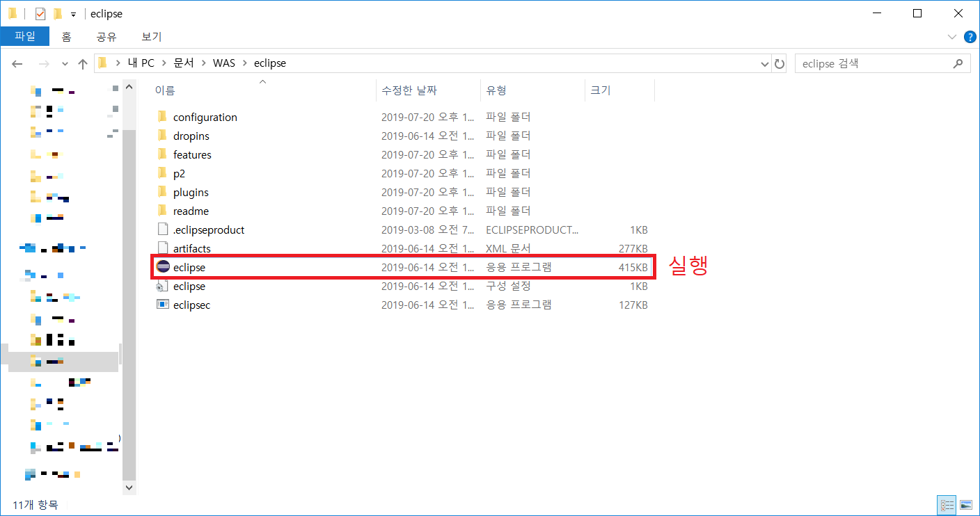Switch to large icons view layout
This screenshot has height=516, width=980.
[x=966, y=505]
